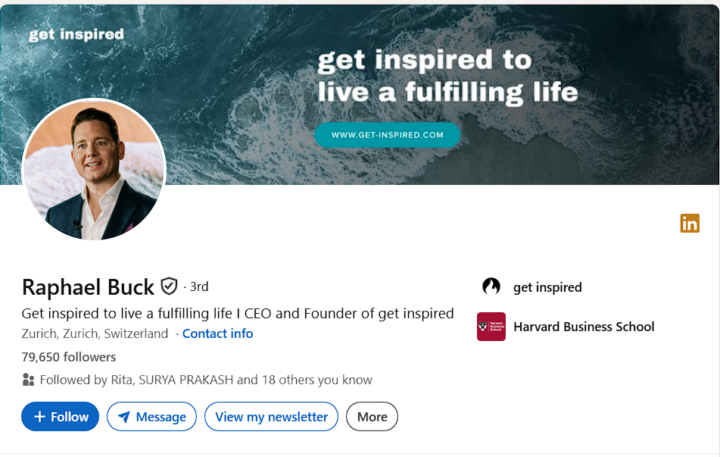720x457 pixels.
Task: Expand the More options menu
Action: coord(372,417)
